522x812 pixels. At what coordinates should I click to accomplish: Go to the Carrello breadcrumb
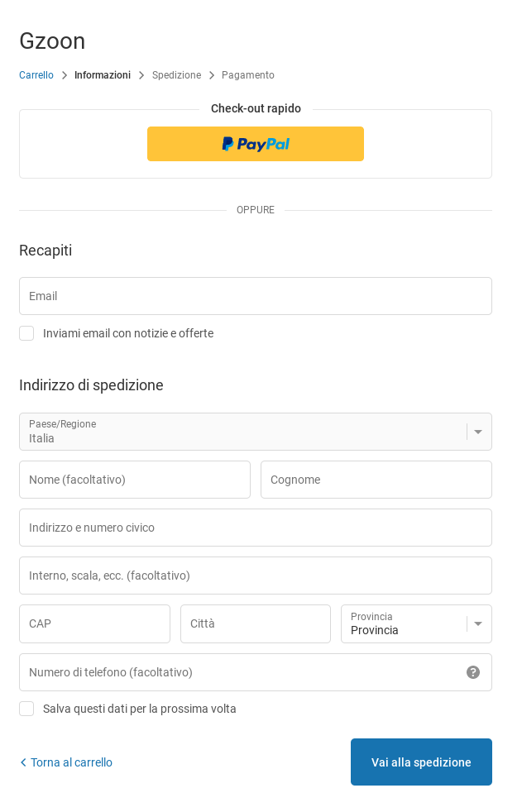click(x=36, y=75)
